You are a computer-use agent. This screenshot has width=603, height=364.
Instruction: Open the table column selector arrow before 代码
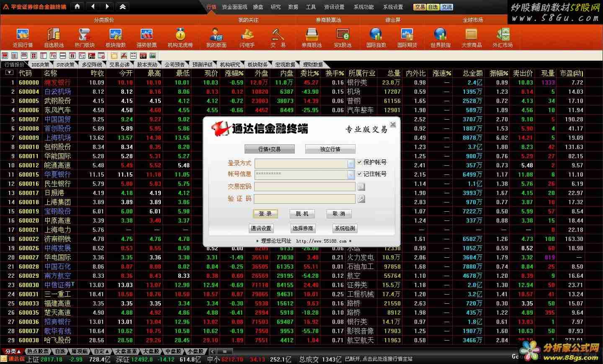9,73
